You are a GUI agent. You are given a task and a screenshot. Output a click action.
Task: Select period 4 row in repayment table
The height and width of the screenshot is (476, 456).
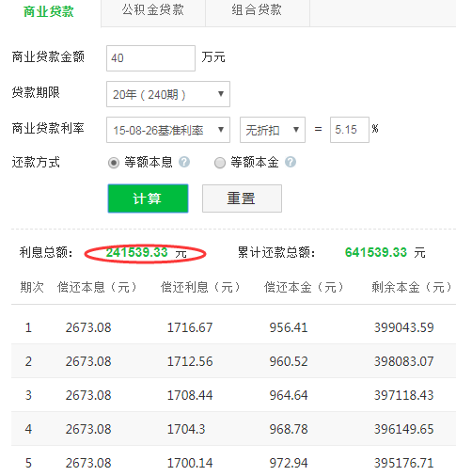233,429
